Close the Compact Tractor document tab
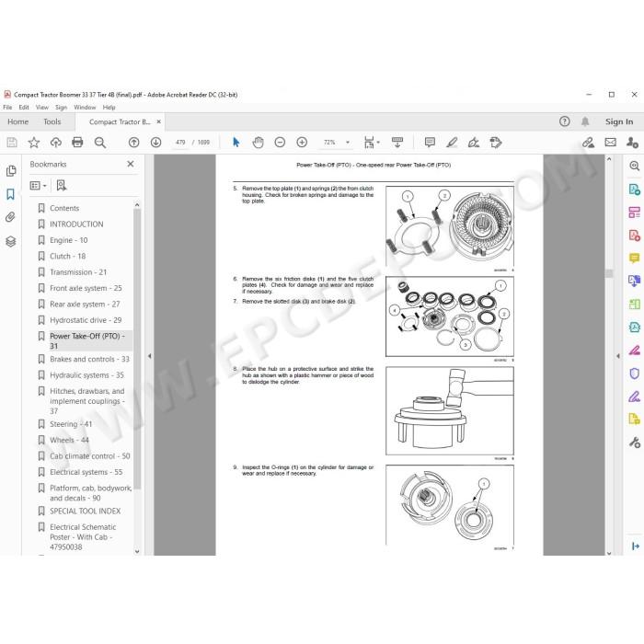Screen dimensions: 644x644 (x=158, y=122)
